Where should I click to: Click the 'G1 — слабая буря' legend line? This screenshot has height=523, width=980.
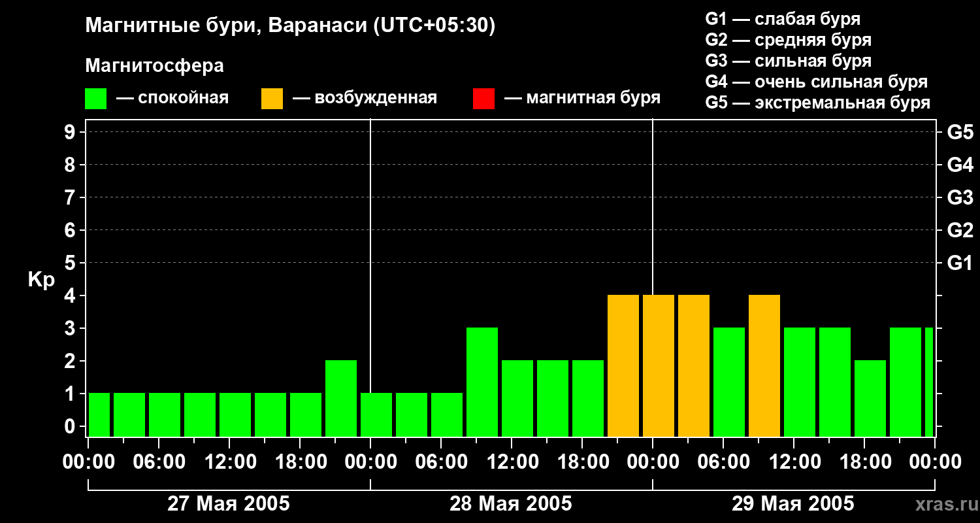[783, 19]
